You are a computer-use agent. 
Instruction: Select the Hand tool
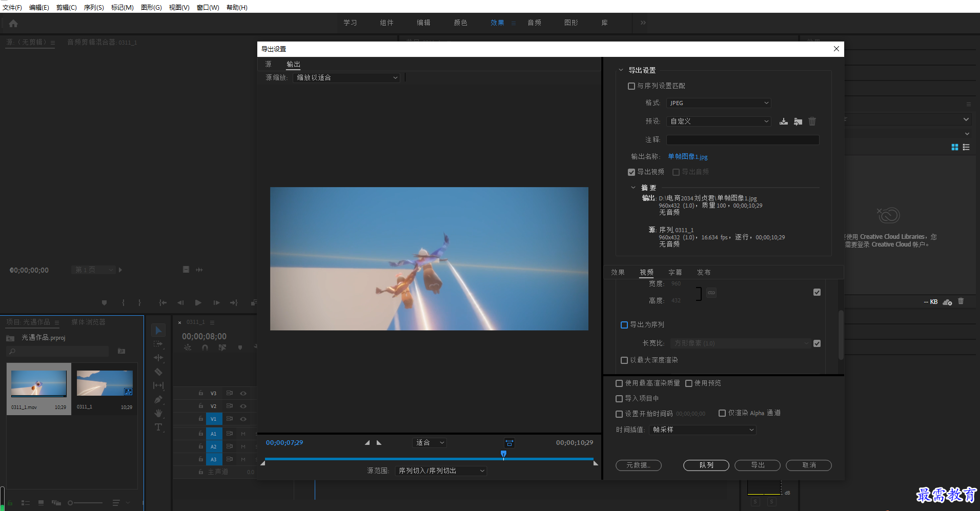click(158, 413)
